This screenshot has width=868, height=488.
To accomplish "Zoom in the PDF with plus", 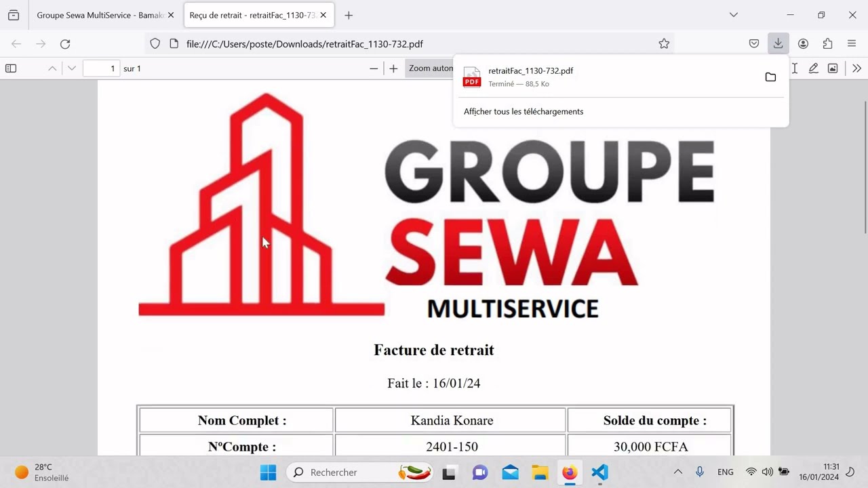I will (393, 68).
